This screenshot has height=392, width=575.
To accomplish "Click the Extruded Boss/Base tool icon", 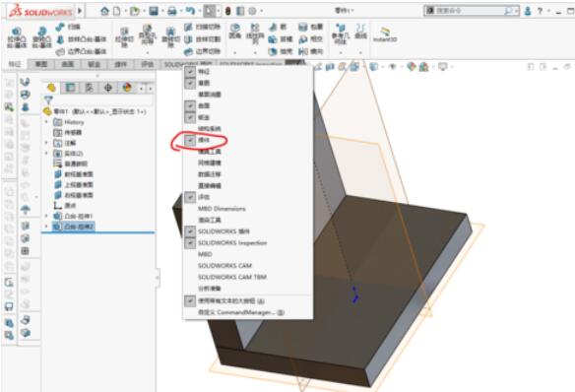I will pos(17,33).
